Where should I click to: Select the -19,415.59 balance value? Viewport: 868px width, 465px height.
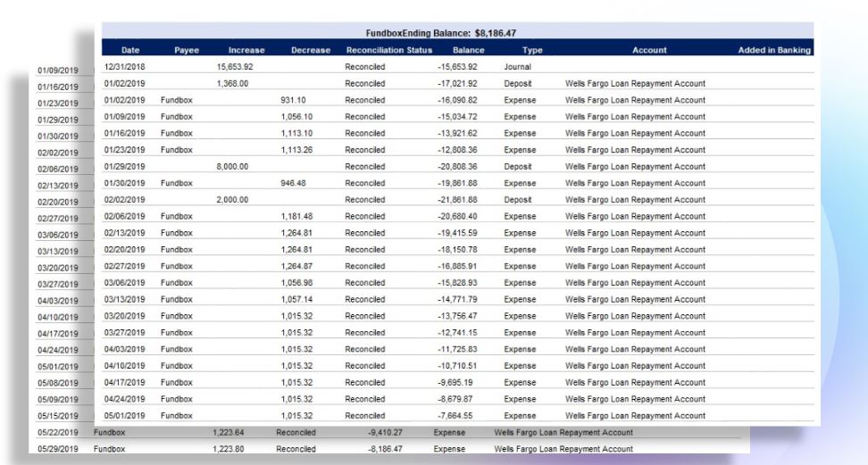(457, 232)
